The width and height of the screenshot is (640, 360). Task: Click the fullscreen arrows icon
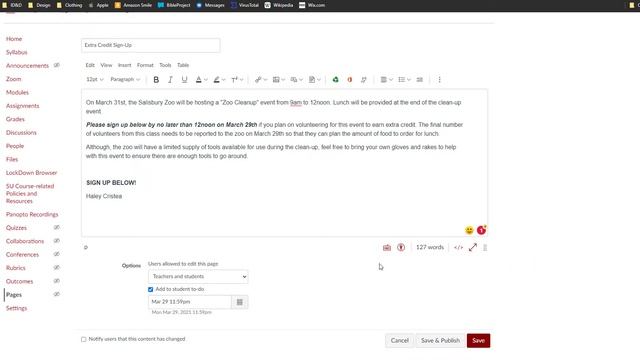[x=473, y=247]
